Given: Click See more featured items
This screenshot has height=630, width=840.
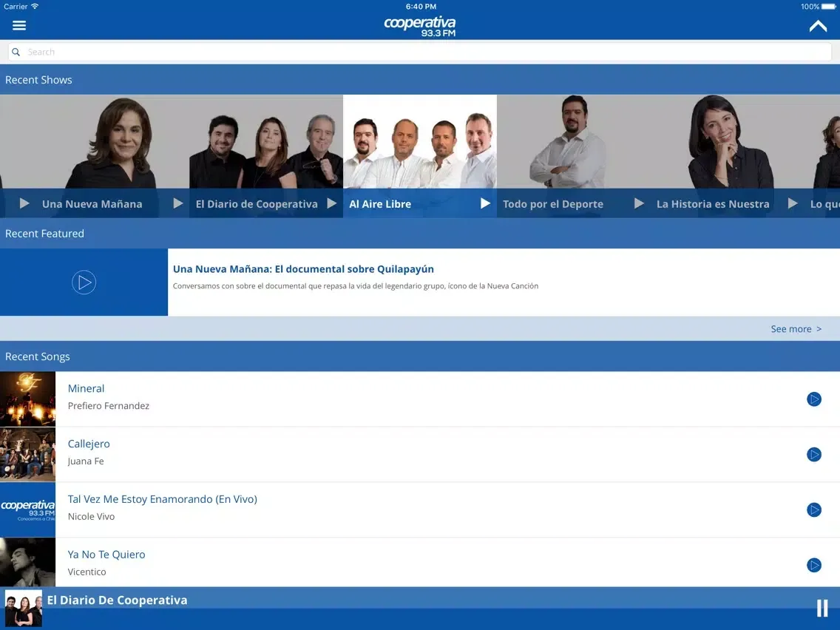Looking at the screenshot, I should coord(796,329).
